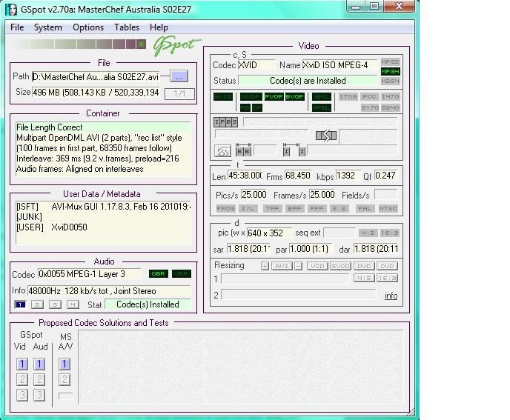Click the DVD resizing button
Viewport: 510px width, 420px height.
coord(364,266)
